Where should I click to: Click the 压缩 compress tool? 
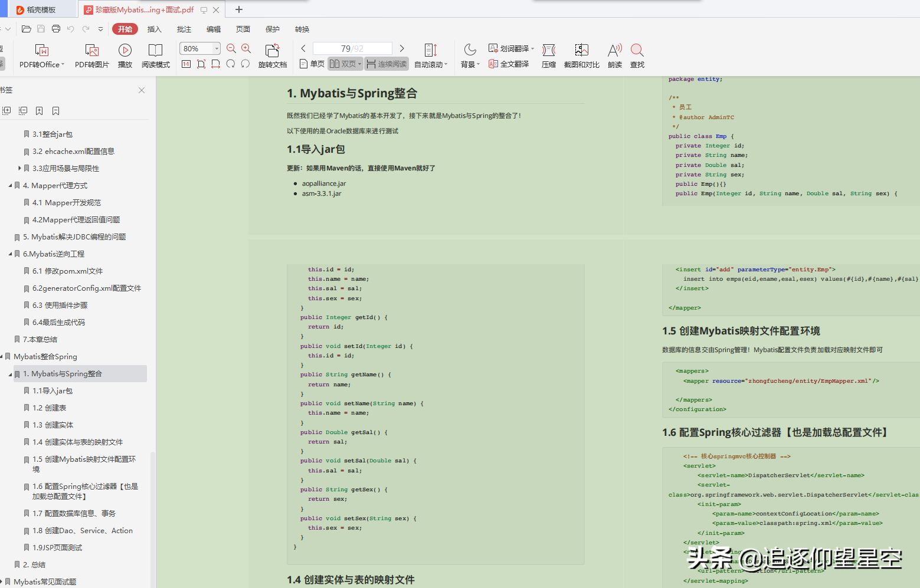(549, 56)
